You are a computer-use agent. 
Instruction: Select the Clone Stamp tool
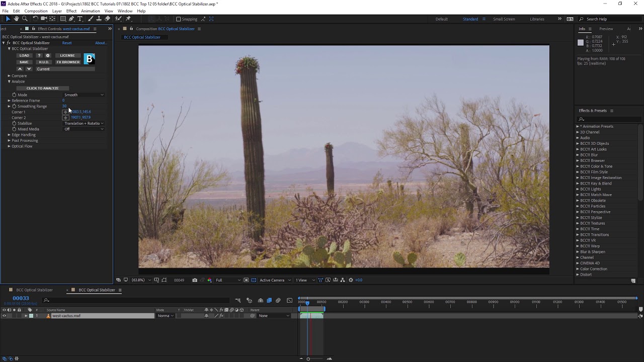(99, 19)
